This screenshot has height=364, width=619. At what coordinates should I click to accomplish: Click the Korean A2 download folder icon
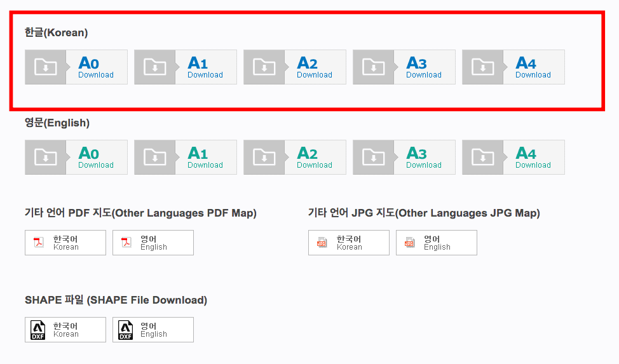(264, 67)
